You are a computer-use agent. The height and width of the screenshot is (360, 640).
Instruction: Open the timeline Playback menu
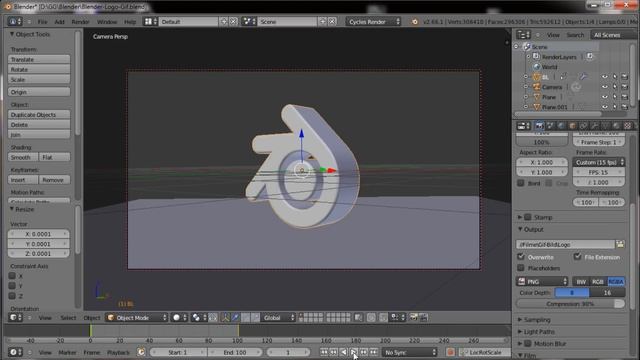pos(118,352)
